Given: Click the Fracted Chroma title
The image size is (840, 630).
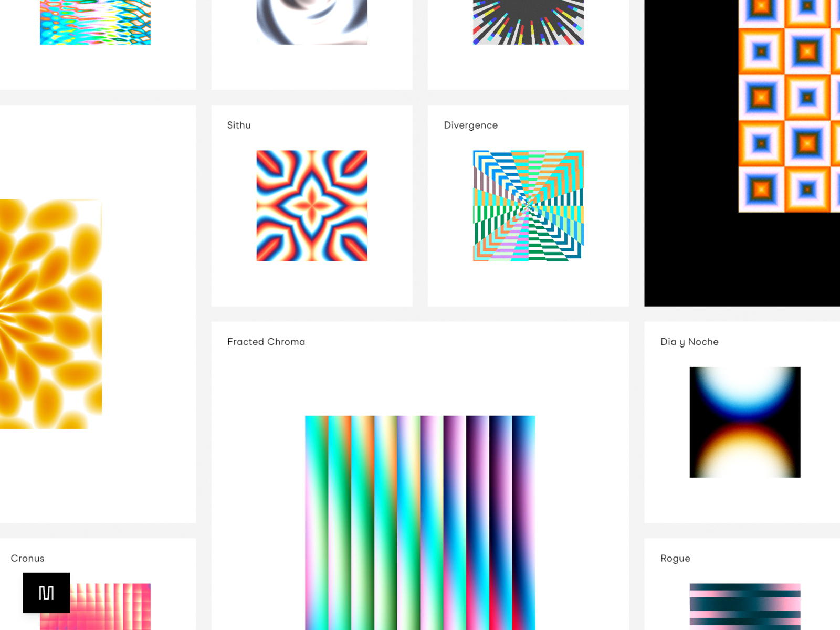Looking at the screenshot, I should pyautogui.click(x=266, y=342).
